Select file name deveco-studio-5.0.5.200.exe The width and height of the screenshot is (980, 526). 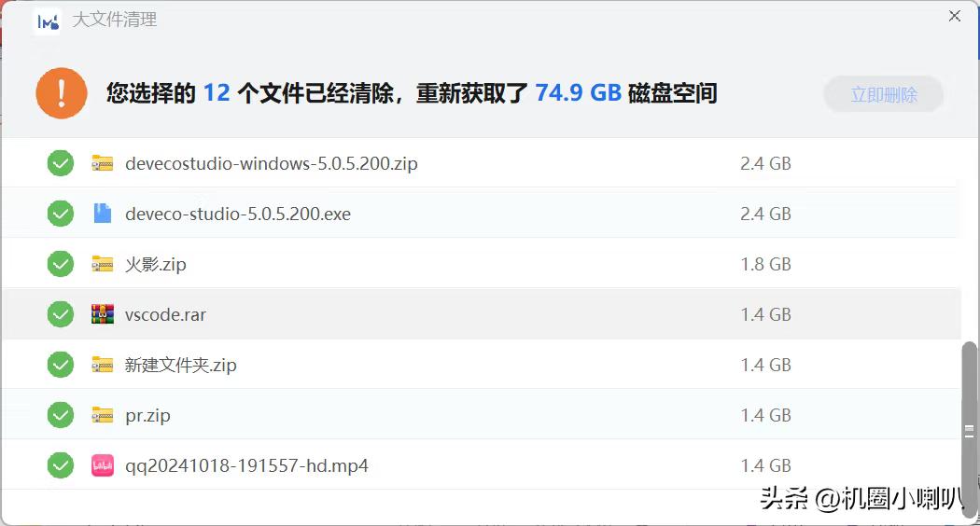pos(238,214)
